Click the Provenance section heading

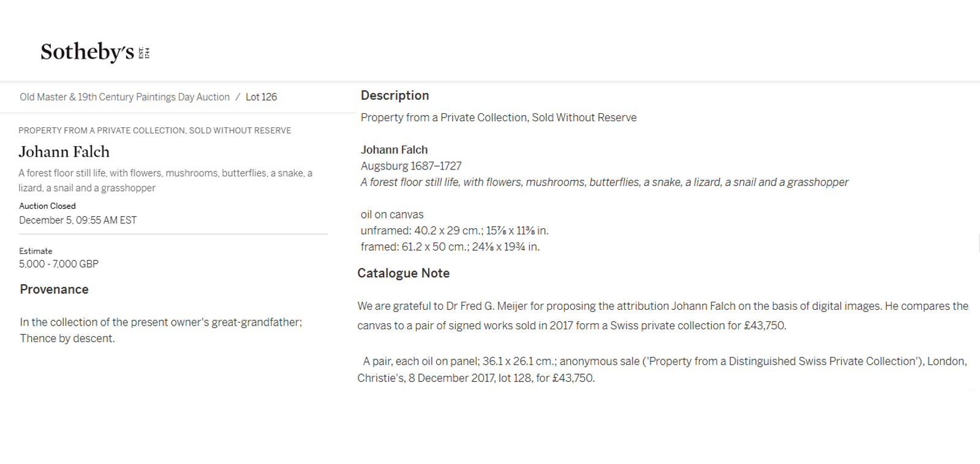point(54,290)
